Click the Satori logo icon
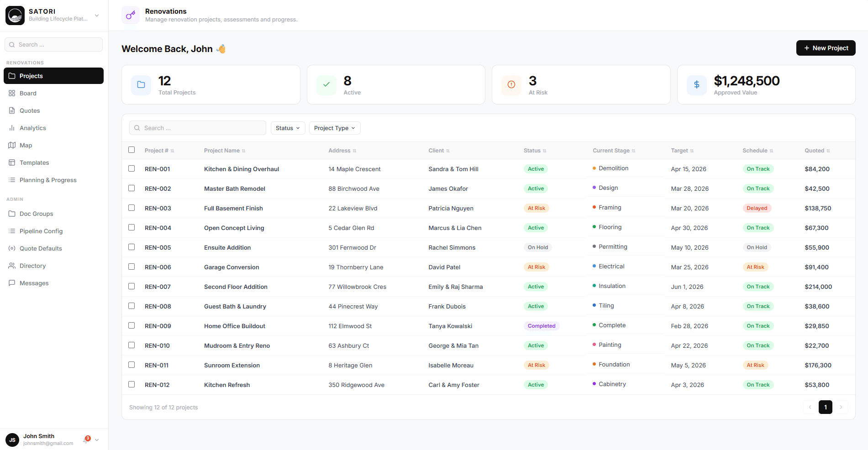This screenshot has height=450, width=868. click(x=15, y=16)
